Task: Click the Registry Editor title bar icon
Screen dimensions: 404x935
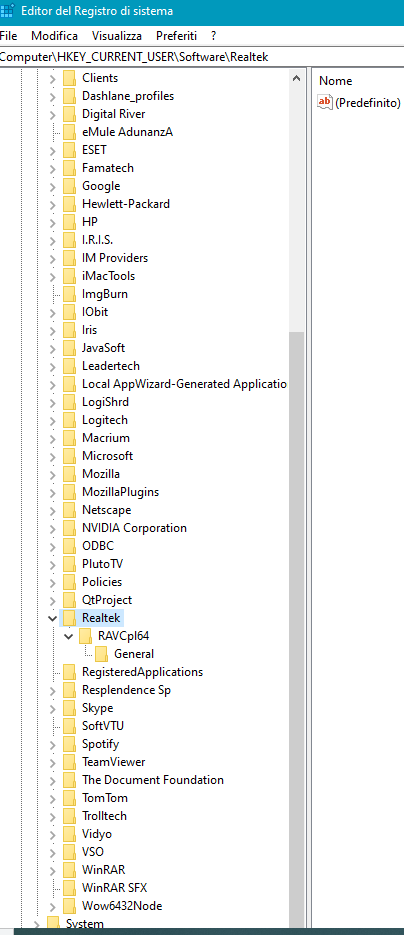Action: click(x=8, y=10)
